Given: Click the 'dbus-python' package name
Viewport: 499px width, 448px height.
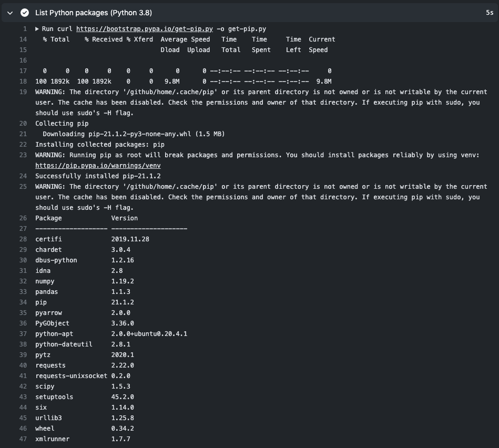Looking at the screenshot, I should tap(56, 260).
